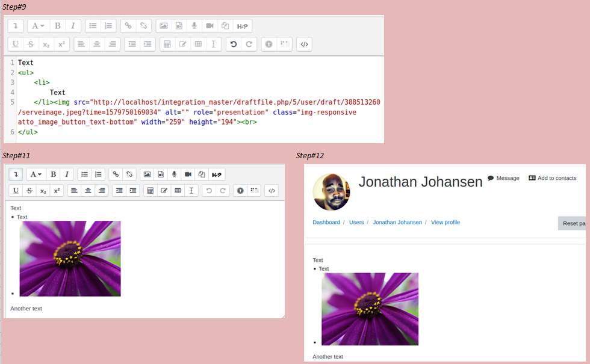Viewport: 590px width, 364px height.
Task: Click the </ul> closing tag line in code
Action: [x=28, y=132]
